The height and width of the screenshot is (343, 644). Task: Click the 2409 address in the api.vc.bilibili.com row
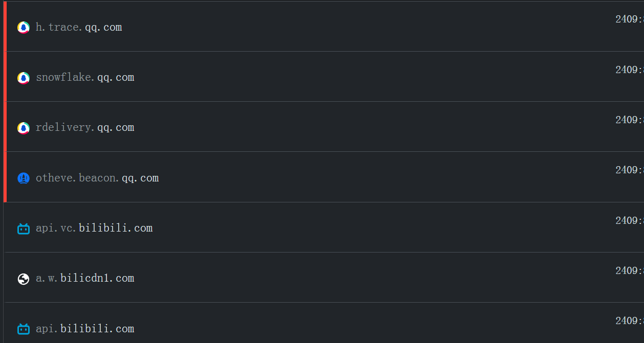coord(629,220)
